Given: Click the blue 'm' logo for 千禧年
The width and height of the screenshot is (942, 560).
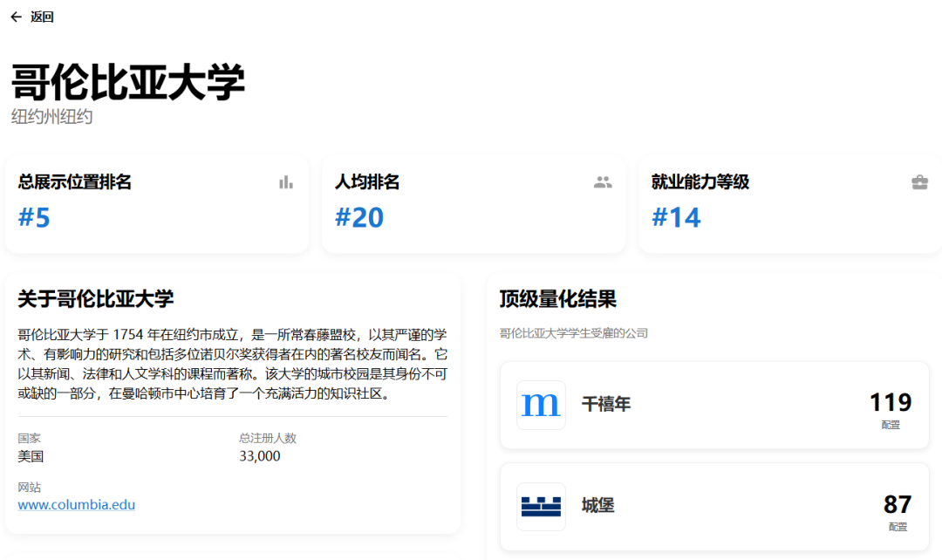Looking at the screenshot, I should click(541, 405).
